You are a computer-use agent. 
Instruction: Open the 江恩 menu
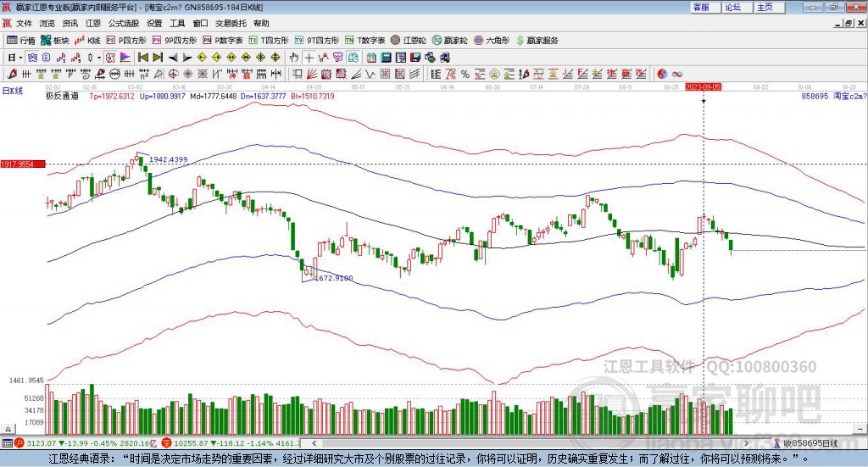pos(93,23)
